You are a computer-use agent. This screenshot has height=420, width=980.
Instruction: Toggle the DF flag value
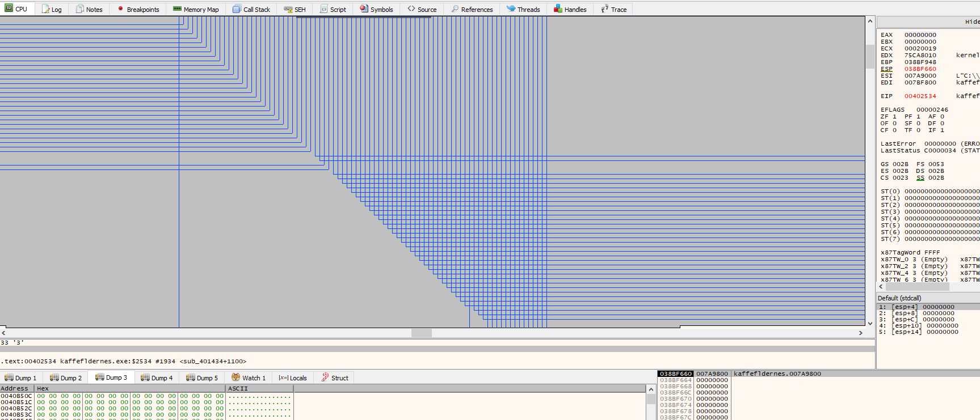coord(943,124)
